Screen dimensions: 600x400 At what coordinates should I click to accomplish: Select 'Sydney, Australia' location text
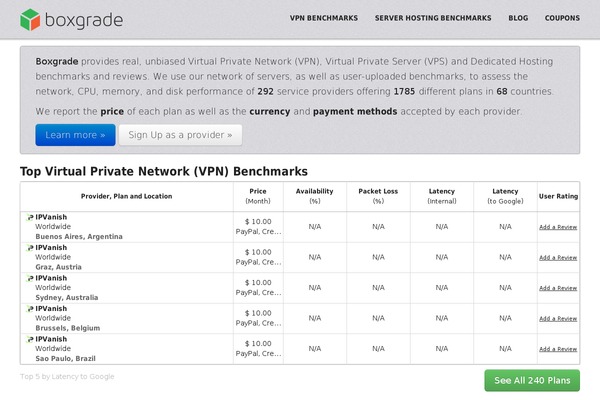67,297
